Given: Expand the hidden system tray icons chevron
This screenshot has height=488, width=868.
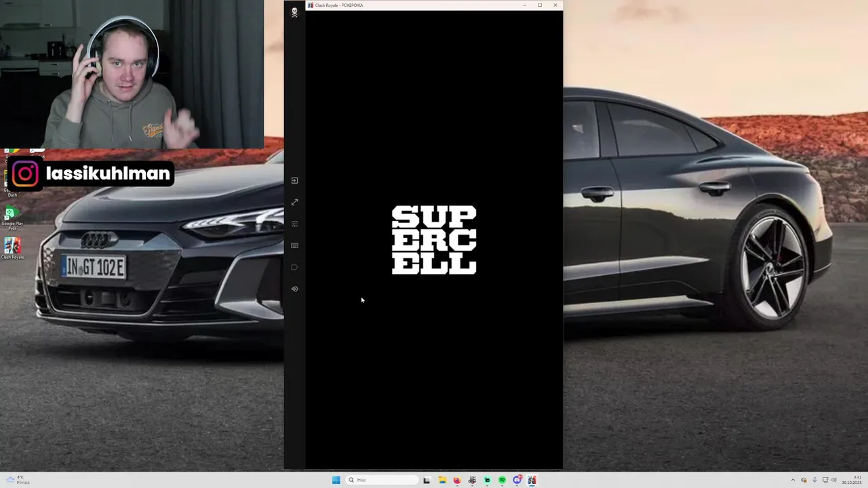Looking at the screenshot, I should [x=794, y=480].
